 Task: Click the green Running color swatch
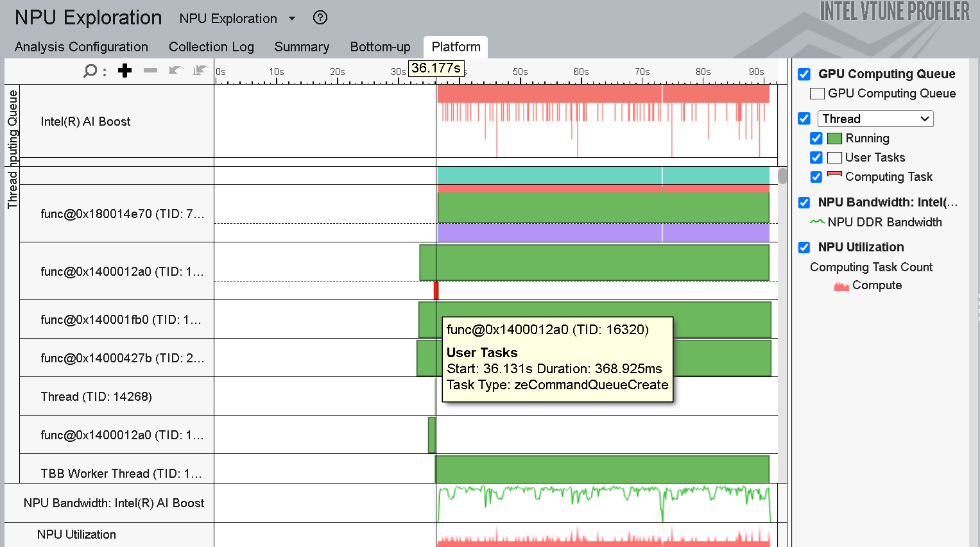(834, 139)
